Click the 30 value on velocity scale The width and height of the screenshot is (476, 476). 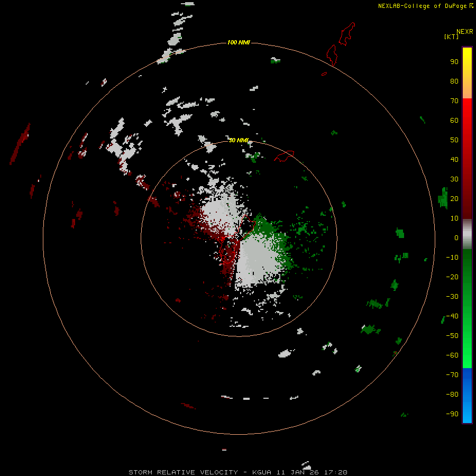(x=454, y=179)
